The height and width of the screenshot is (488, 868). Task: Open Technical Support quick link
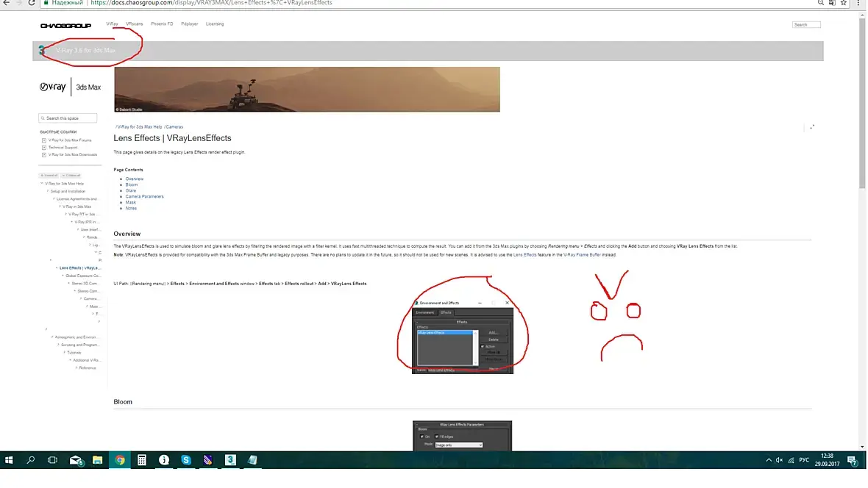[63, 147]
